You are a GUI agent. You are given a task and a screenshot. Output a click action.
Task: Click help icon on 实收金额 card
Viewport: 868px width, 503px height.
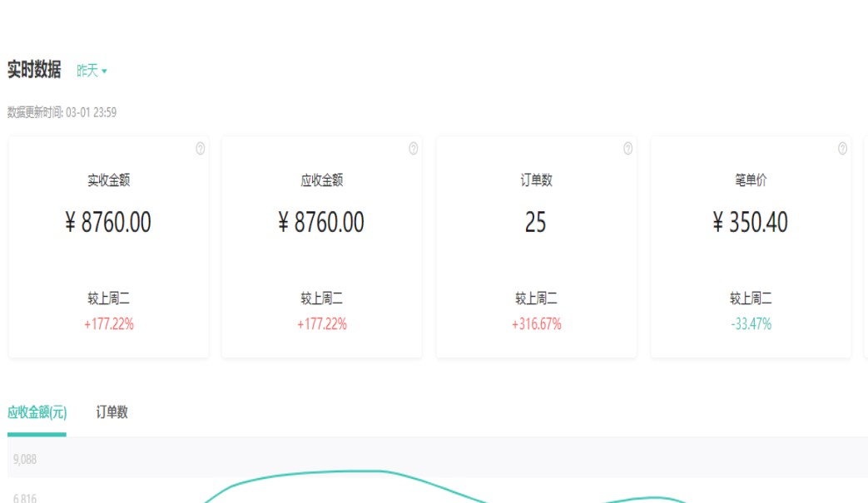[200, 149]
